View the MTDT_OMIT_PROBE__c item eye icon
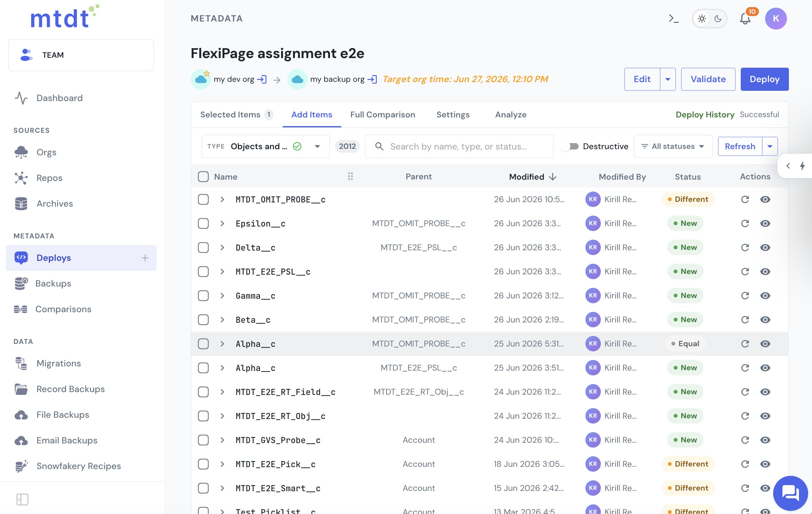The height and width of the screenshot is (514, 812). pyautogui.click(x=765, y=200)
